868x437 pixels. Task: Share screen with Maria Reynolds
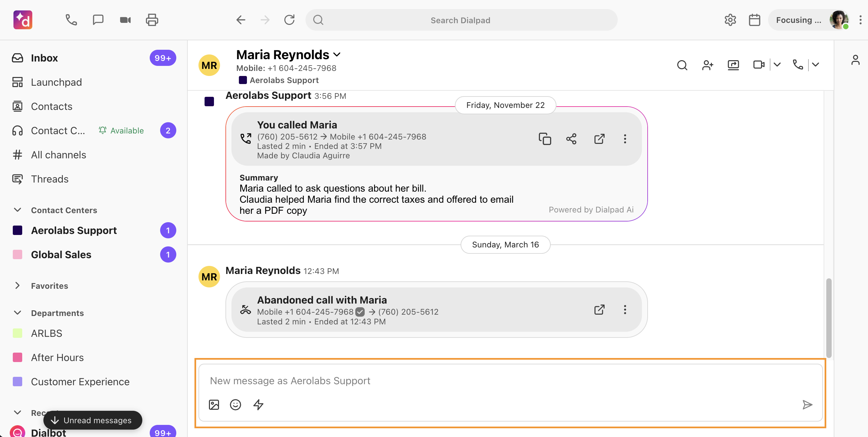pos(733,65)
